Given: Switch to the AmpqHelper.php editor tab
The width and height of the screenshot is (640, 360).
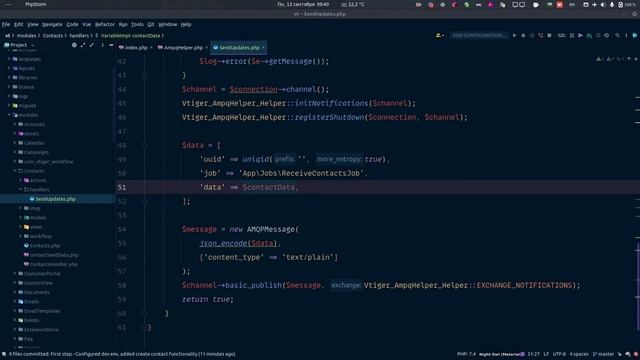Looking at the screenshot, I should [183, 48].
